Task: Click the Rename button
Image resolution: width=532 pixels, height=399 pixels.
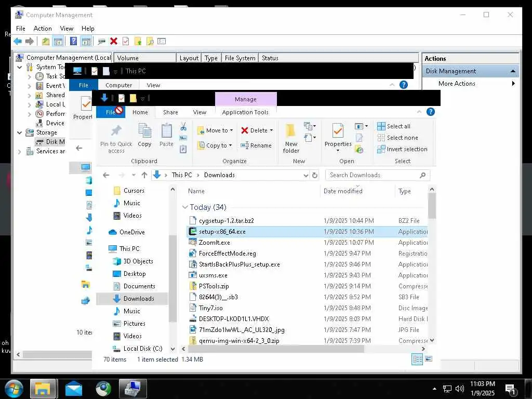Action: click(256, 145)
